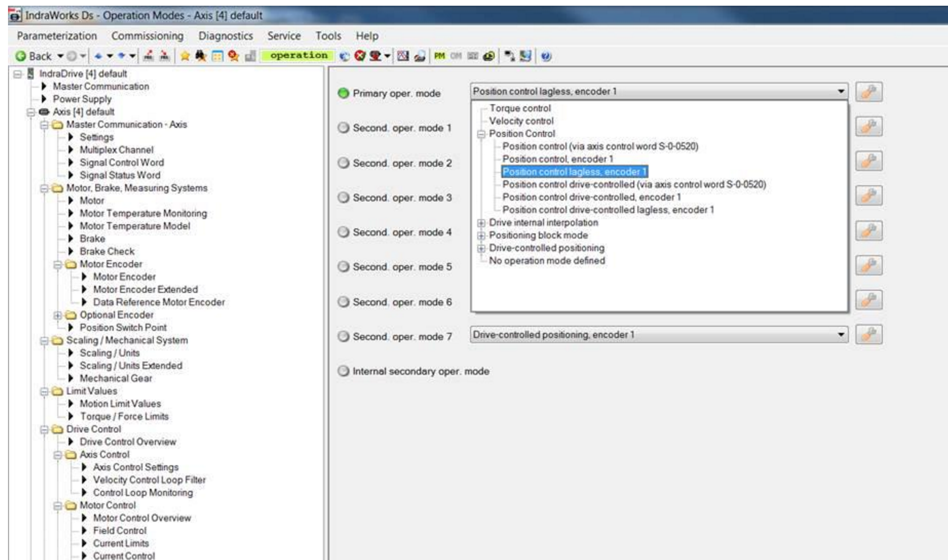948x560 pixels.
Task: Open the Second. oper. mode 7 dropdown
Action: [659, 335]
